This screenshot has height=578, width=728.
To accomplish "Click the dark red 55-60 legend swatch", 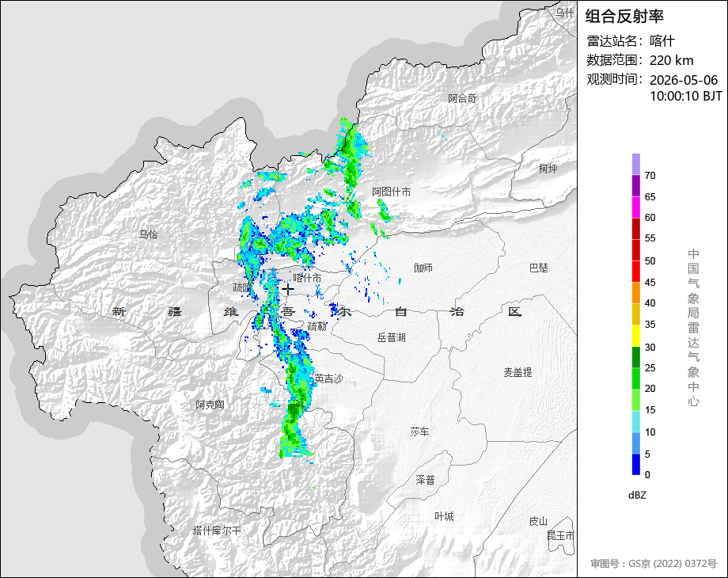I will pos(636,228).
